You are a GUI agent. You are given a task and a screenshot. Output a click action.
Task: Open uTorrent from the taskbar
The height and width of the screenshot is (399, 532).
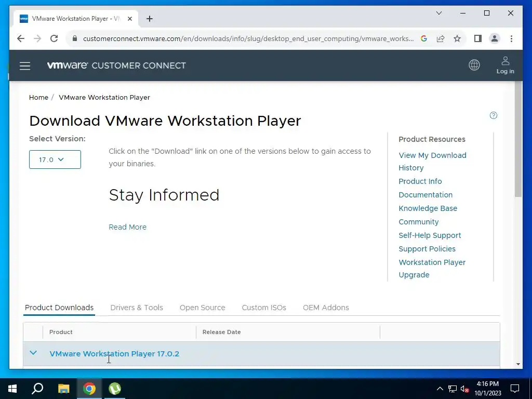pyautogui.click(x=115, y=389)
